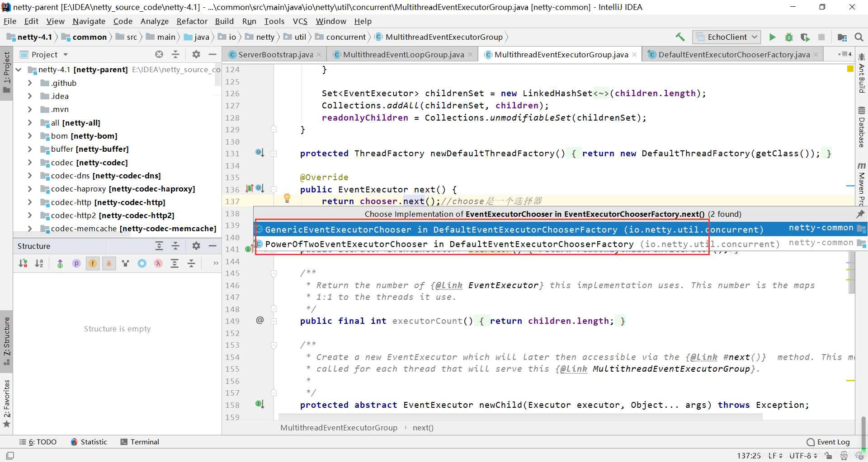Switch to MultithreadEventLoopGroup.java tab
Screen dimensions: 868x462
(403, 55)
